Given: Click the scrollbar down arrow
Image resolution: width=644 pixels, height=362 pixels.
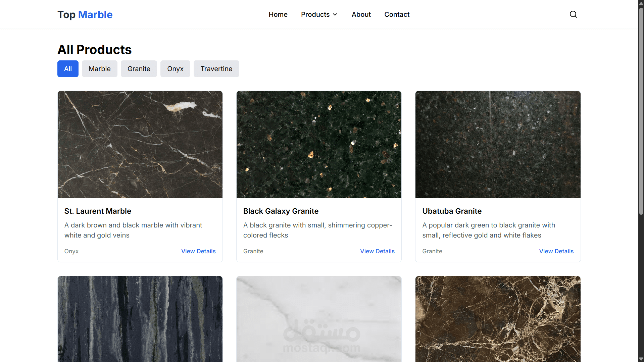Looking at the screenshot, I should click(641, 359).
